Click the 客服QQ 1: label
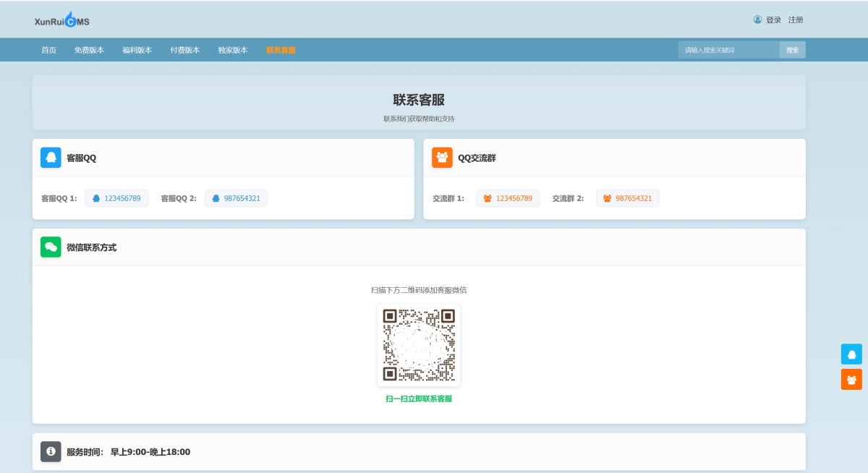868x473 pixels. 59,198
